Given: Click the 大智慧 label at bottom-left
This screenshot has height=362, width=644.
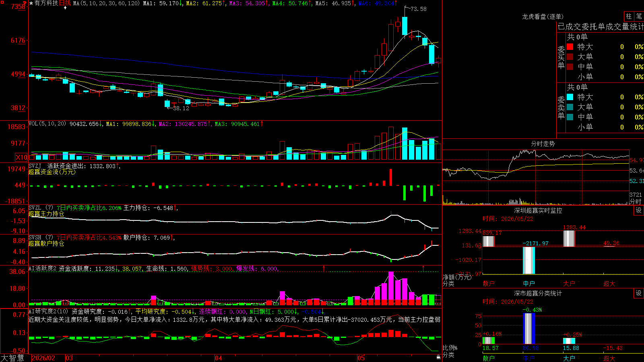Looking at the screenshot, I should click(12, 358).
